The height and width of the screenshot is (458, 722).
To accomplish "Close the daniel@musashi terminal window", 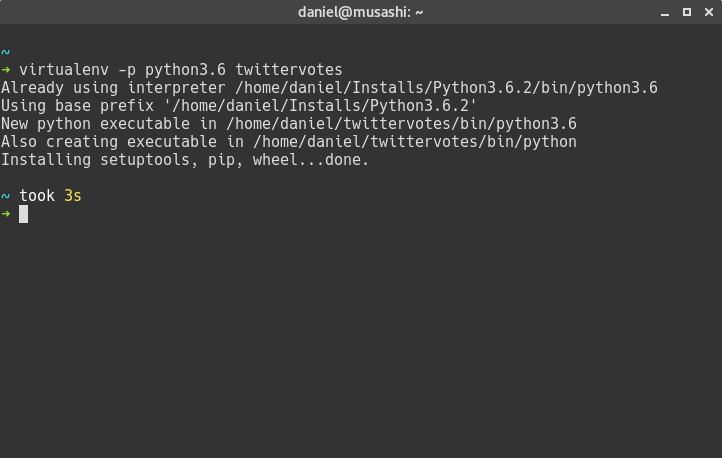I will 706,12.
